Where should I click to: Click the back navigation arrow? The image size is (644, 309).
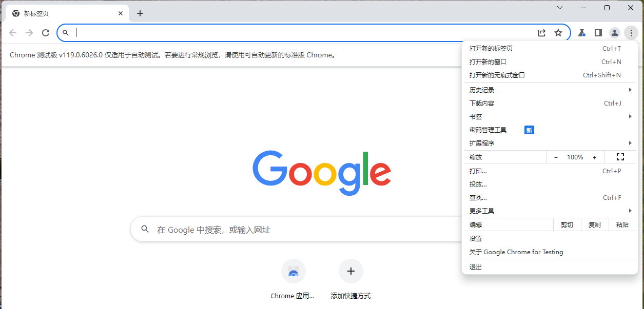[13, 33]
